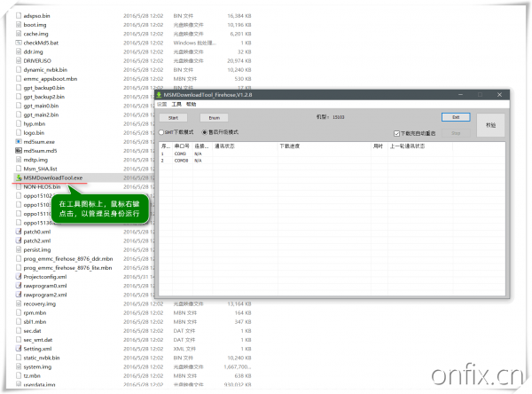Click the MSMDownloadTool title bar app icon
This screenshot has width=532, height=394.
tap(160, 94)
